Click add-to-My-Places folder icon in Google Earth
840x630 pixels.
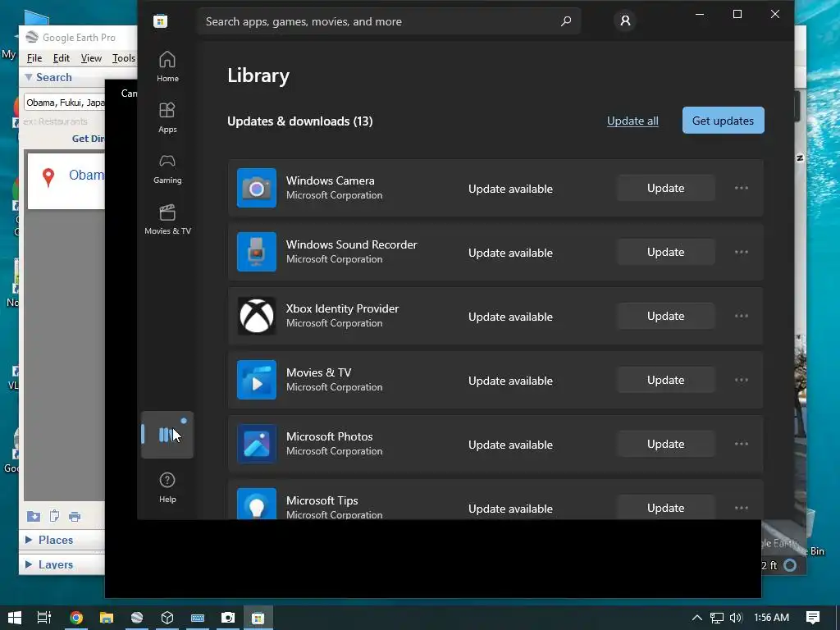click(x=33, y=517)
